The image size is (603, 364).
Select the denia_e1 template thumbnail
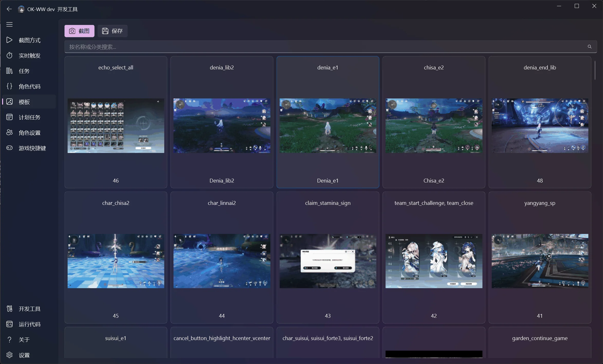[x=328, y=126]
